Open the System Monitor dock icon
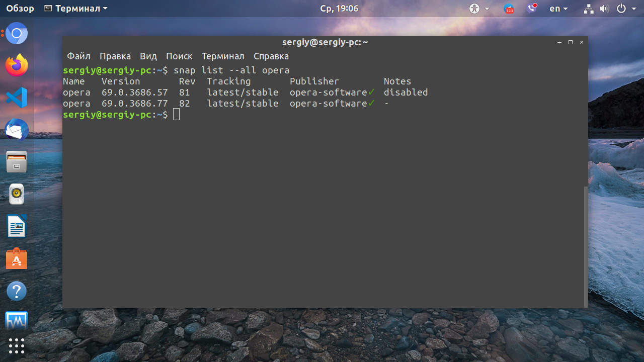The height and width of the screenshot is (362, 644). tap(17, 321)
